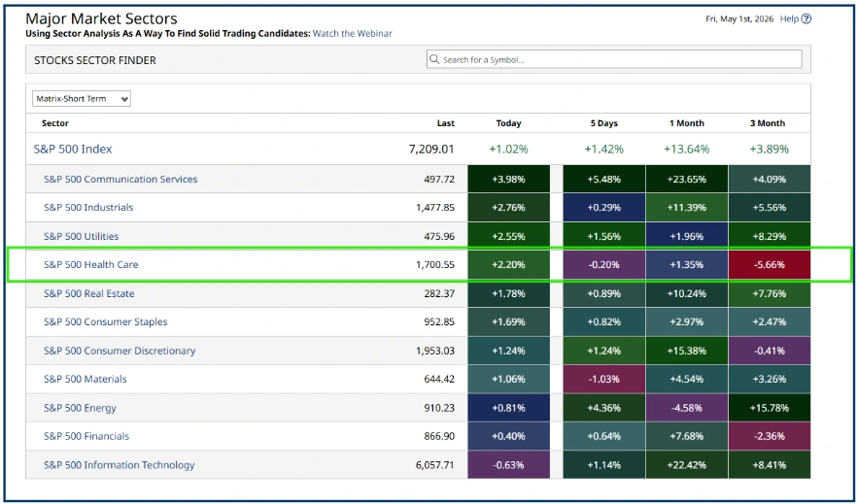Click the Help question mark icon
Image resolution: width=858 pixels, height=504 pixels.
pos(807,19)
